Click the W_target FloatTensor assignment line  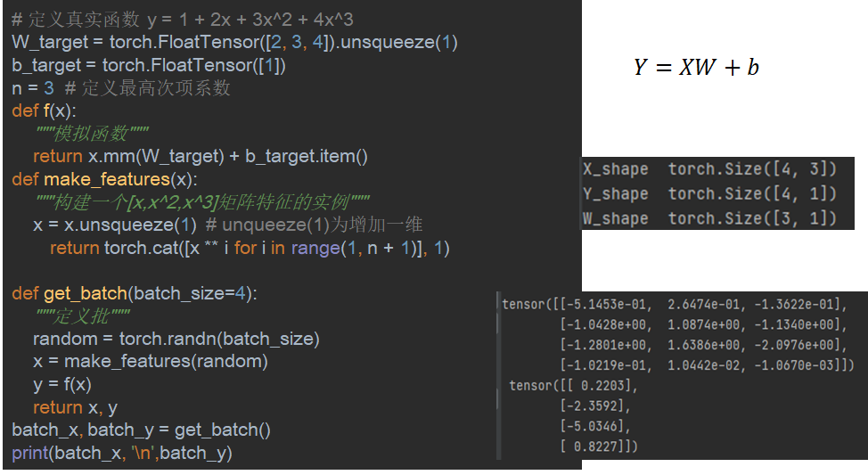coord(234,42)
